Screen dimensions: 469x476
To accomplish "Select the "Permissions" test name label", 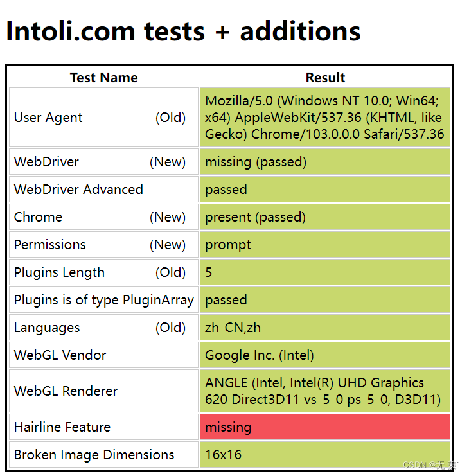I will [x=50, y=245].
